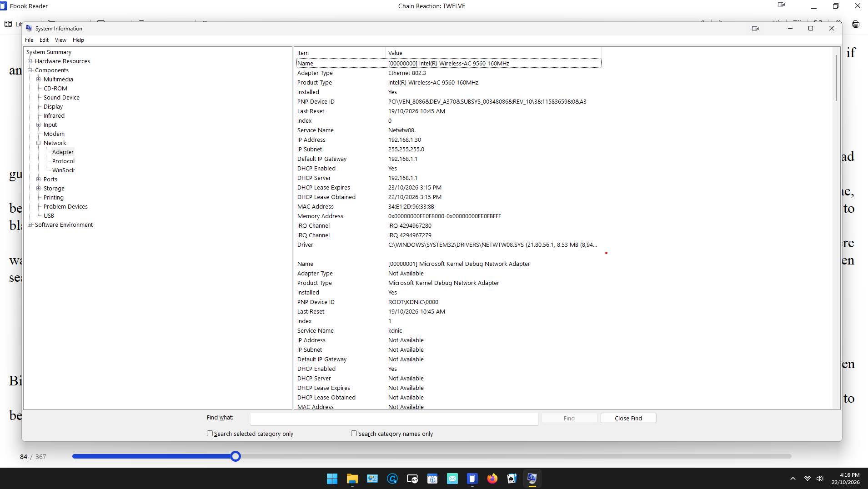Click the Ebook Reader print icon

pyautogui.click(x=856, y=24)
